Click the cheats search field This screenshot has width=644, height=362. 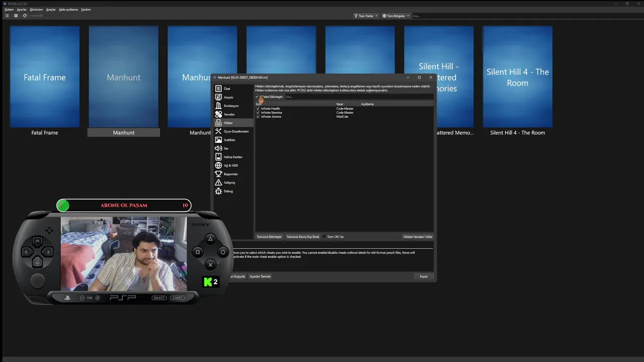click(x=359, y=97)
